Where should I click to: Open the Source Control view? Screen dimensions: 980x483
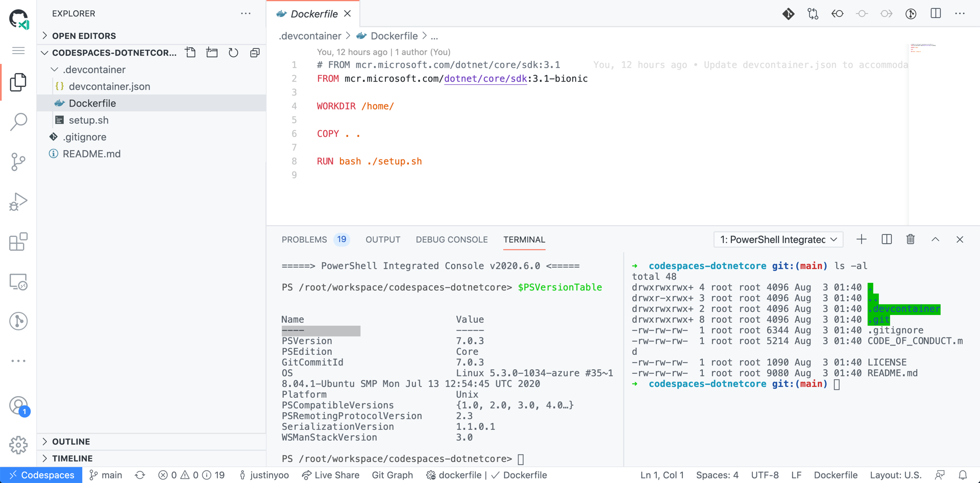[18, 162]
